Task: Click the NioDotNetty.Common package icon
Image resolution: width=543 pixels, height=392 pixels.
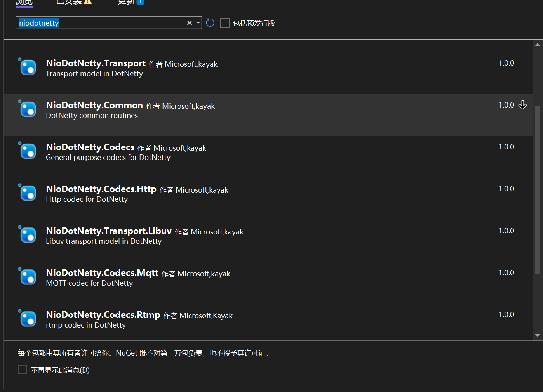Action: tap(28, 109)
